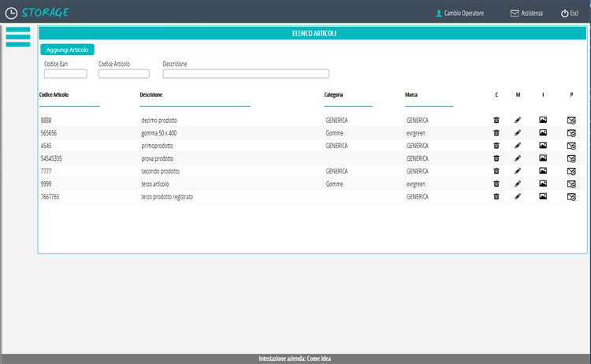Click evrgreen brand in 9999 row
Screen dimensions: 591x364
[416, 184]
